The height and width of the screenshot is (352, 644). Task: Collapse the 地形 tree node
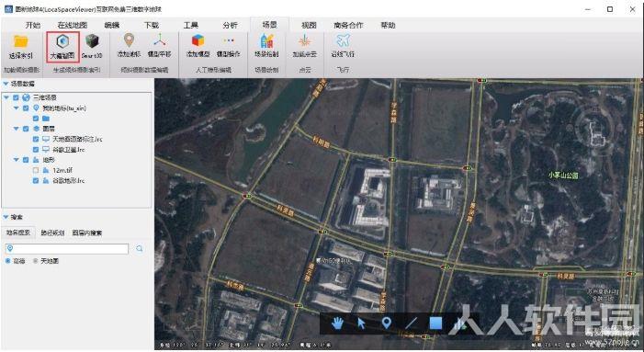click(17, 160)
